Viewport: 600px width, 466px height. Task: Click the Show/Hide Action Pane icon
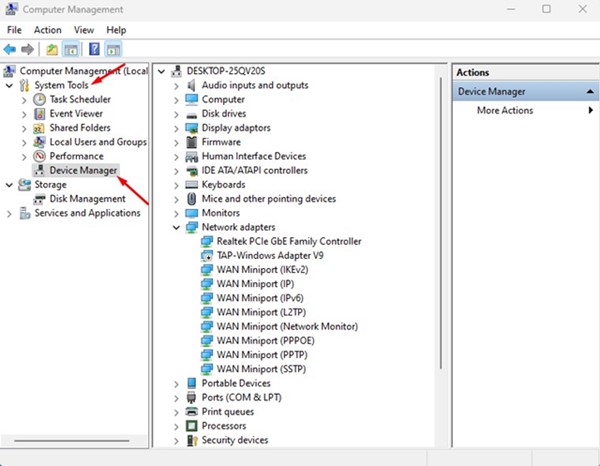coord(113,49)
